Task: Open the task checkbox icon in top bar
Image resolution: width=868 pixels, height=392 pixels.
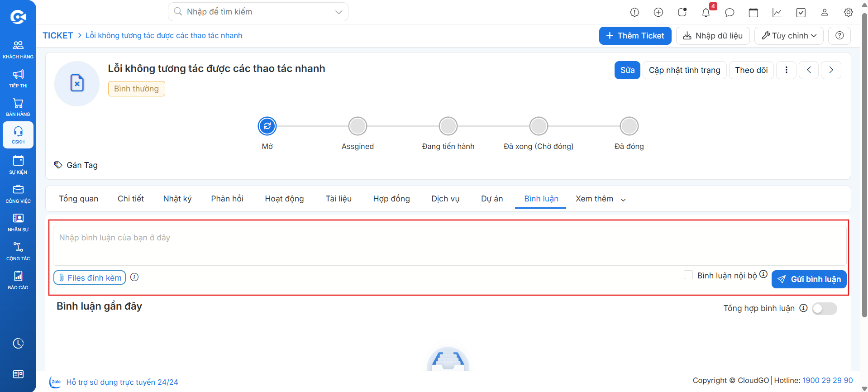Action: 801,12
